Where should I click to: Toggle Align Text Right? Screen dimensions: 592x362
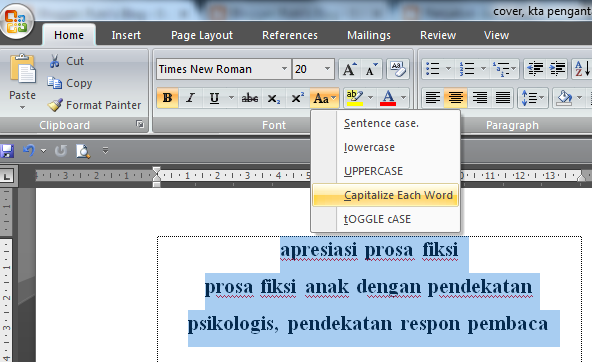click(x=479, y=99)
